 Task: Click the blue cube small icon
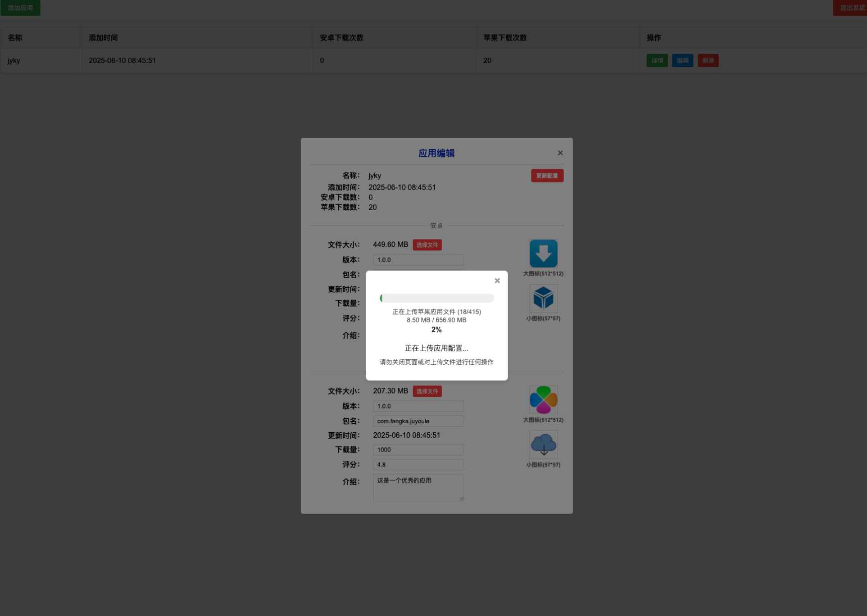click(x=543, y=298)
